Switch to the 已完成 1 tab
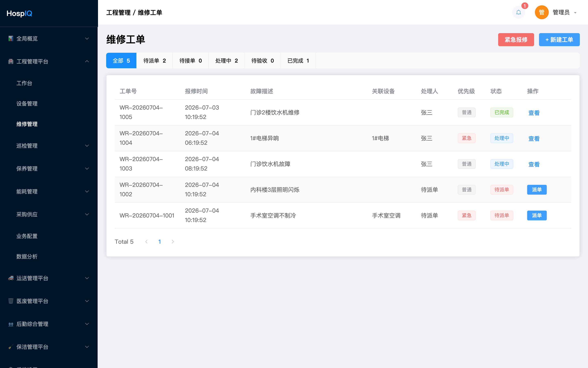The width and height of the screenshot is (588, 368). pyautogui.click(x=298, y=61)
